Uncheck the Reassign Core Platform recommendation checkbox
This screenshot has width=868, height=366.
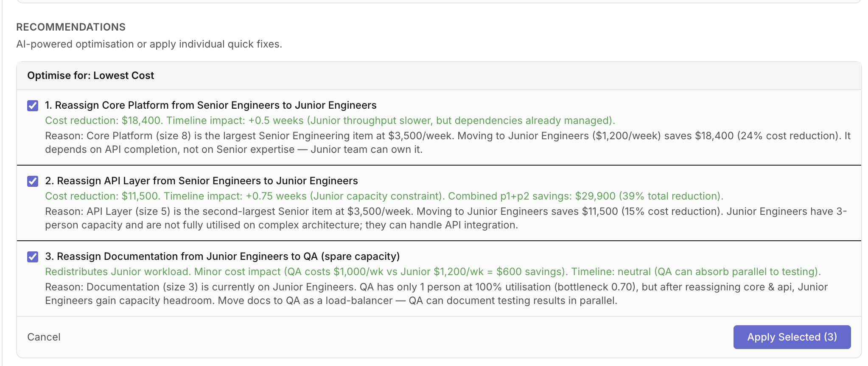point(33,106)
